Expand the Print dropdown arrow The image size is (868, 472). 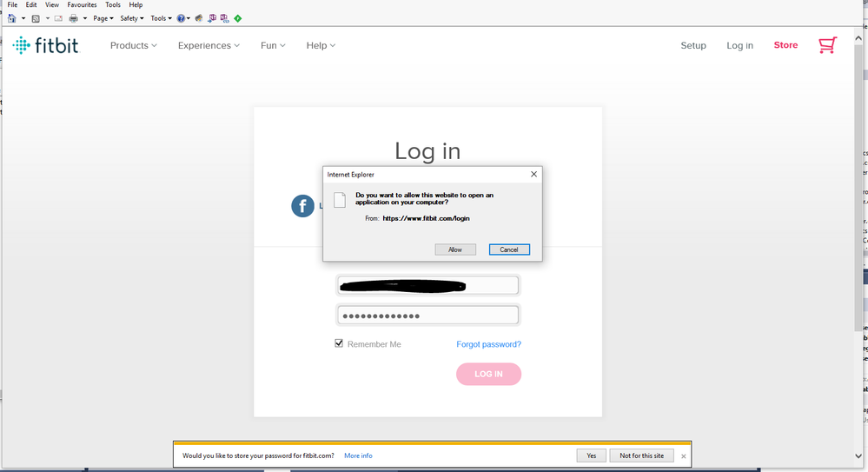[84, 18]
